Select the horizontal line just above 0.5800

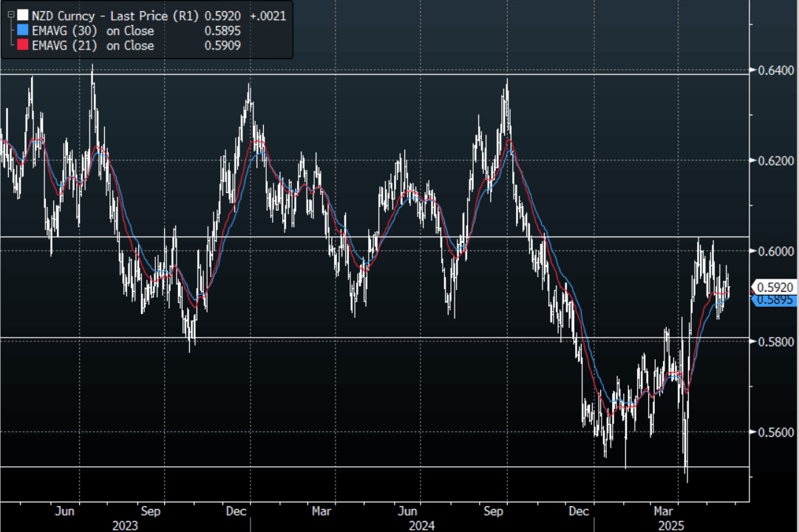370,338
